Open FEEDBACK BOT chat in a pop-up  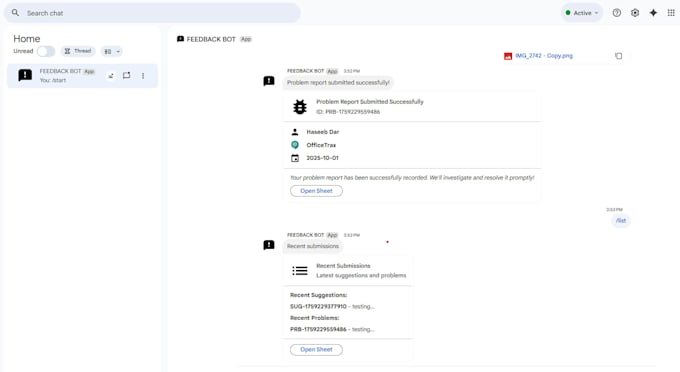[x=126, y=75]
